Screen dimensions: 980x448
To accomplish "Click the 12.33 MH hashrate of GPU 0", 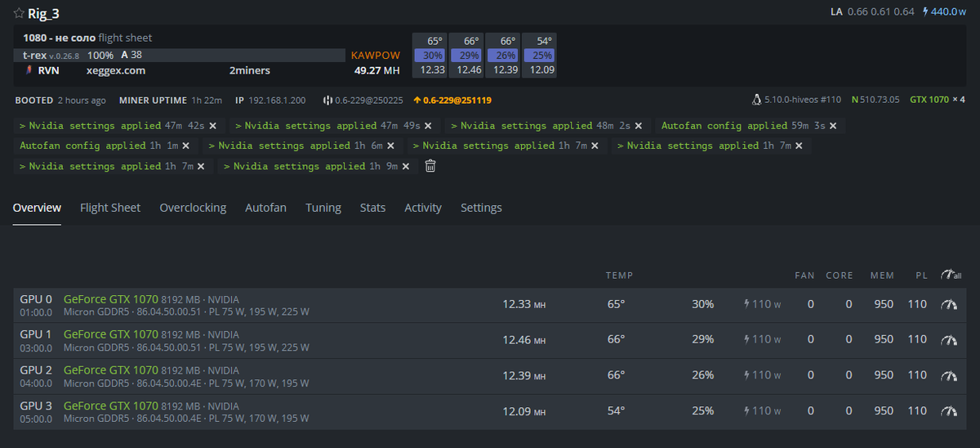I will point(523,304).
